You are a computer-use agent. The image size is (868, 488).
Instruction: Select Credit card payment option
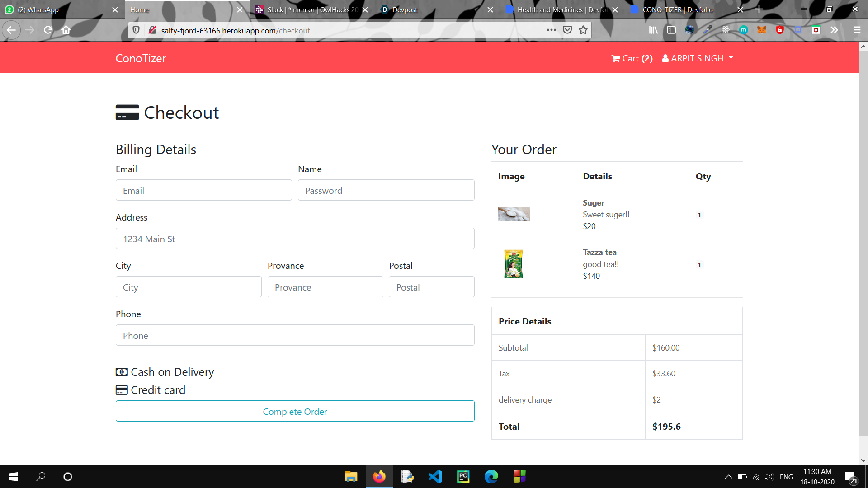point(151,390)
